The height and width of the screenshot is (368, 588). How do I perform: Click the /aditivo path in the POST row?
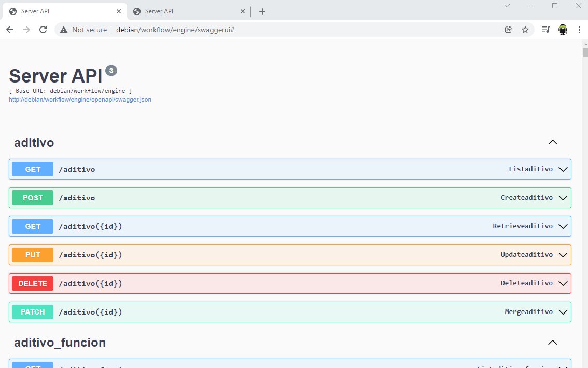(77, 198)
